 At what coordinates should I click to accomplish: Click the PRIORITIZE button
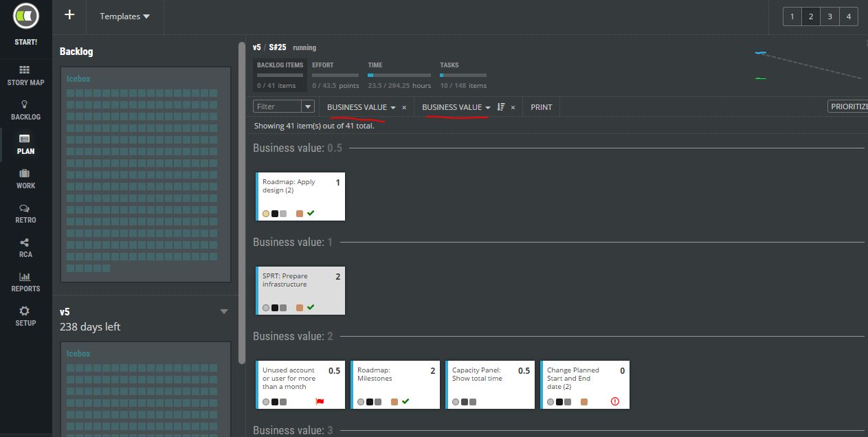point(848,107)
